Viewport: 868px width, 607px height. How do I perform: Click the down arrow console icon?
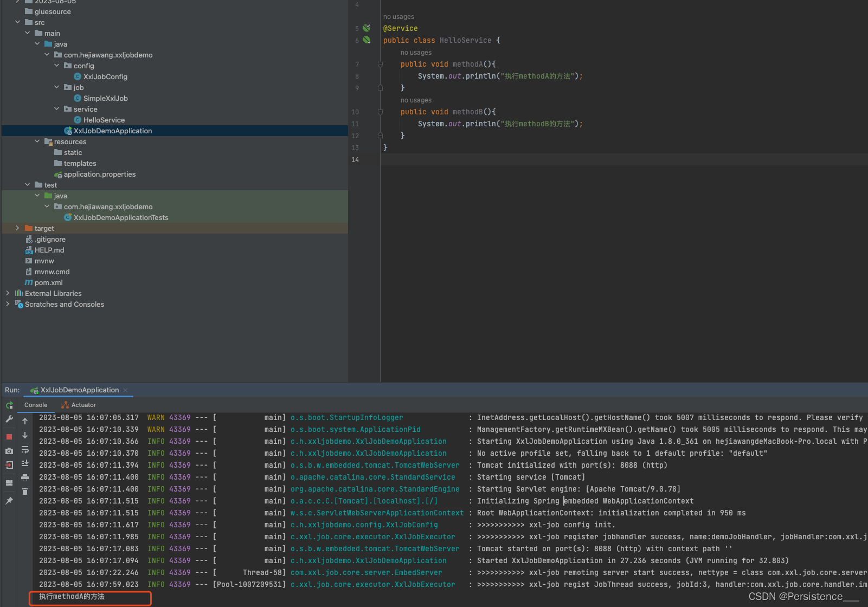[25, 435]
